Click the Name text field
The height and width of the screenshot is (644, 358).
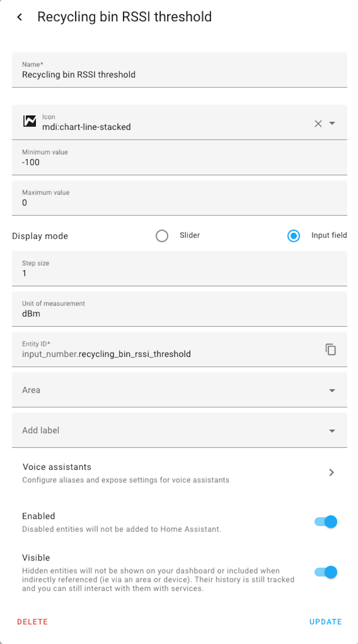point(179,74)
